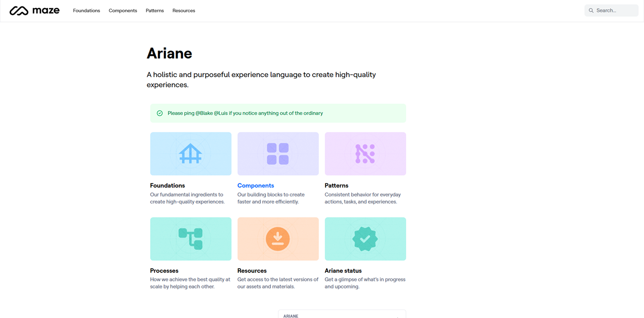Screen dimensions: 644x318
Task: Click the Ariane page heading
Action: (169, 53)
